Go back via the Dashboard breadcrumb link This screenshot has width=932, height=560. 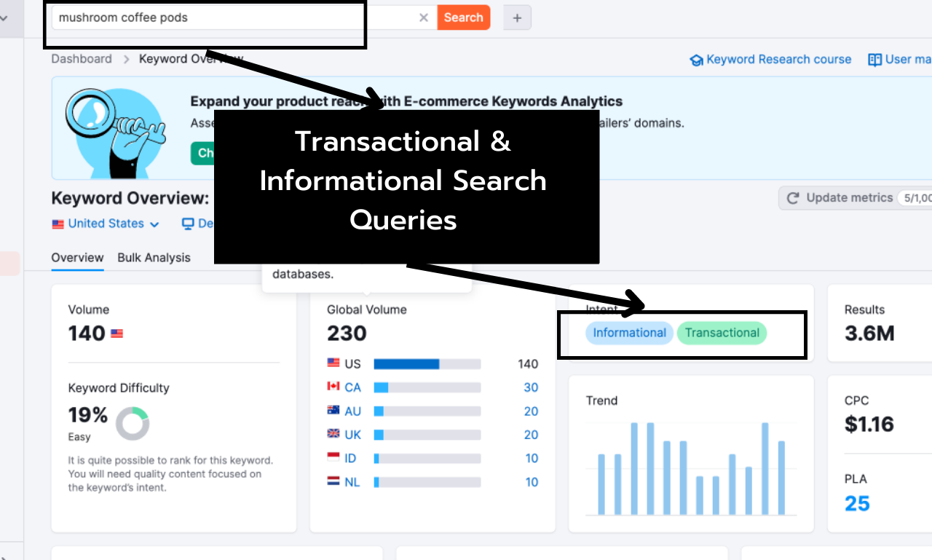(81, 59)
